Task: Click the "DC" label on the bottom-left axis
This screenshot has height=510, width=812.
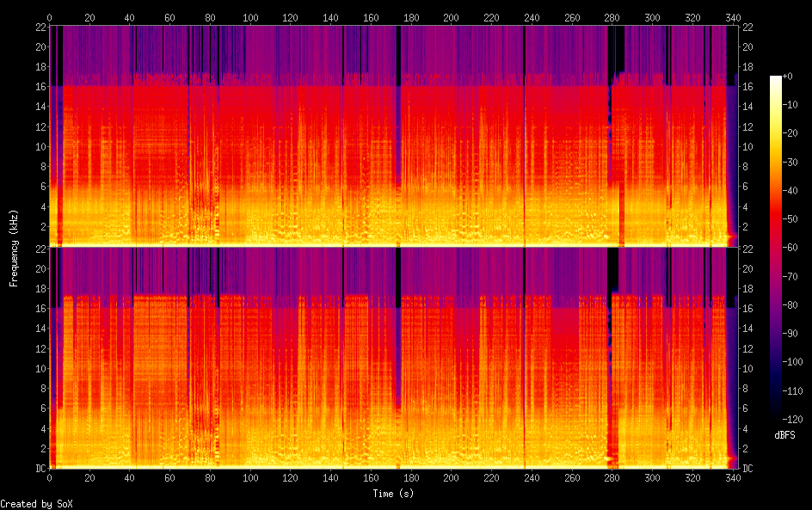Action: point(38,469)
